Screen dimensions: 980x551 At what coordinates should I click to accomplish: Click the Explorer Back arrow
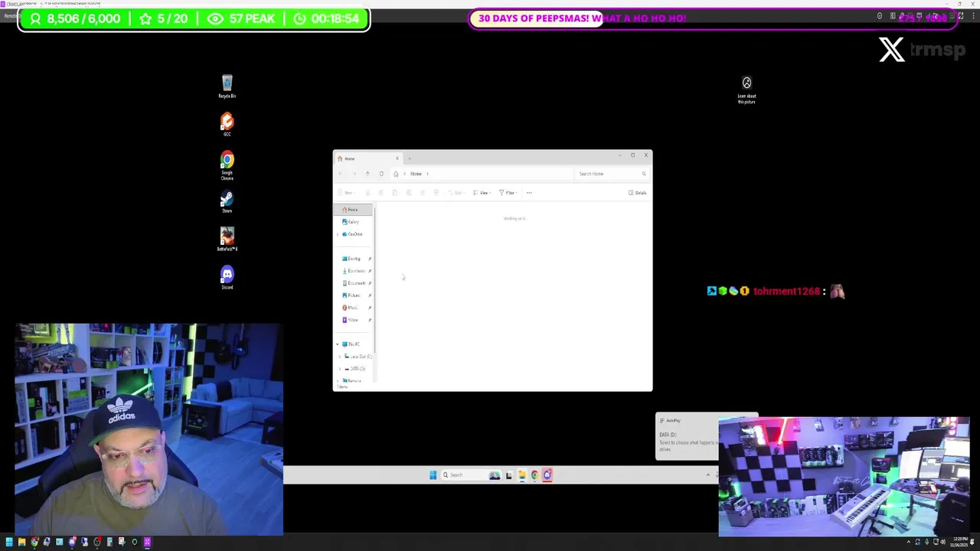click(340, 174)
